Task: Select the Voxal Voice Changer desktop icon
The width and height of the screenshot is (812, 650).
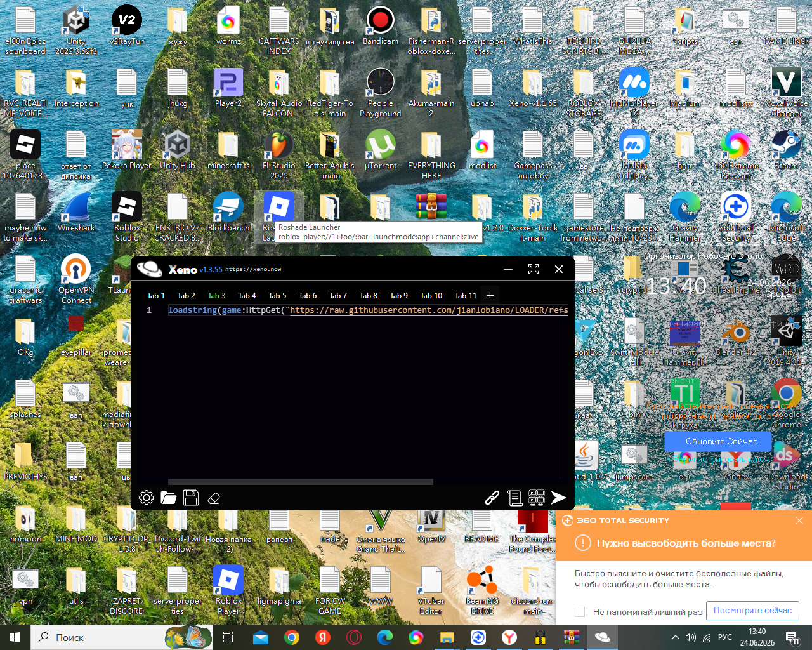Action: tap(787, 93)
